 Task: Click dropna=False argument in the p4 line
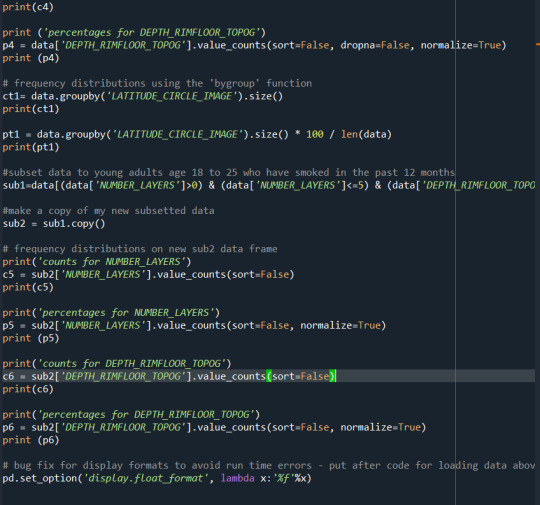[x=375, y=45]
